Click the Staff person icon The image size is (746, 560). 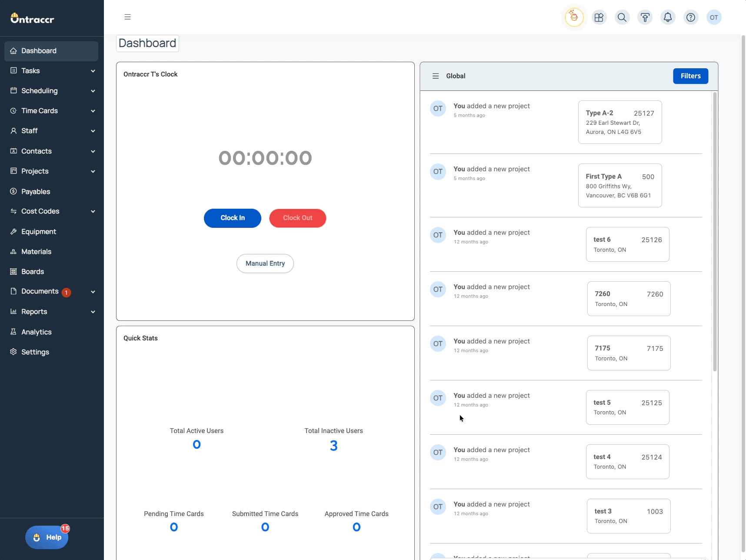tap(13, 131)
